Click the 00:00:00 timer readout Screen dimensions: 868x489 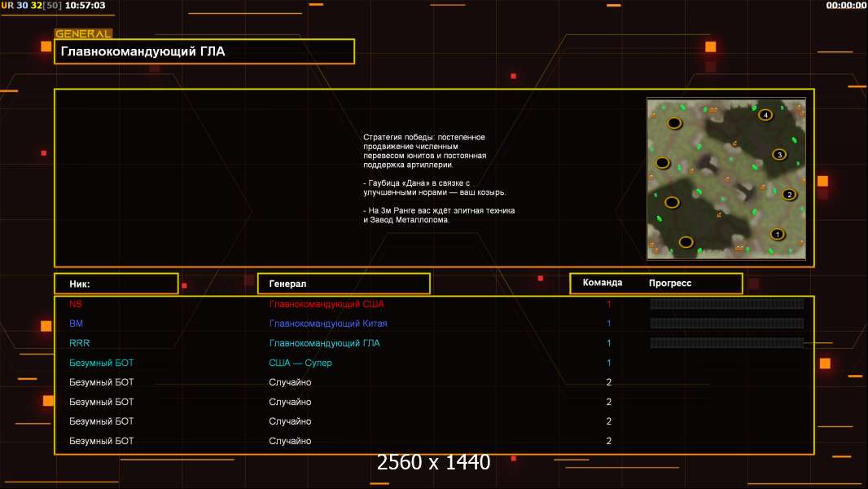[x=846, y=5]
